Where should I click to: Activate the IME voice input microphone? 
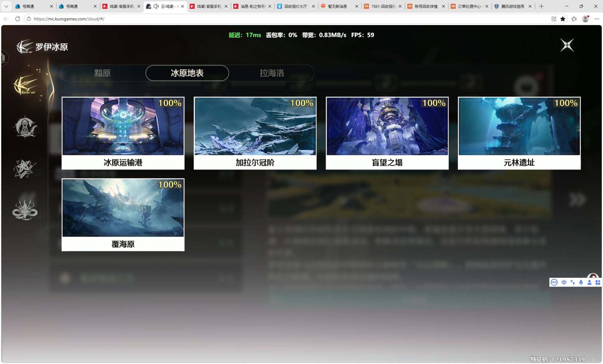(581, 282)
